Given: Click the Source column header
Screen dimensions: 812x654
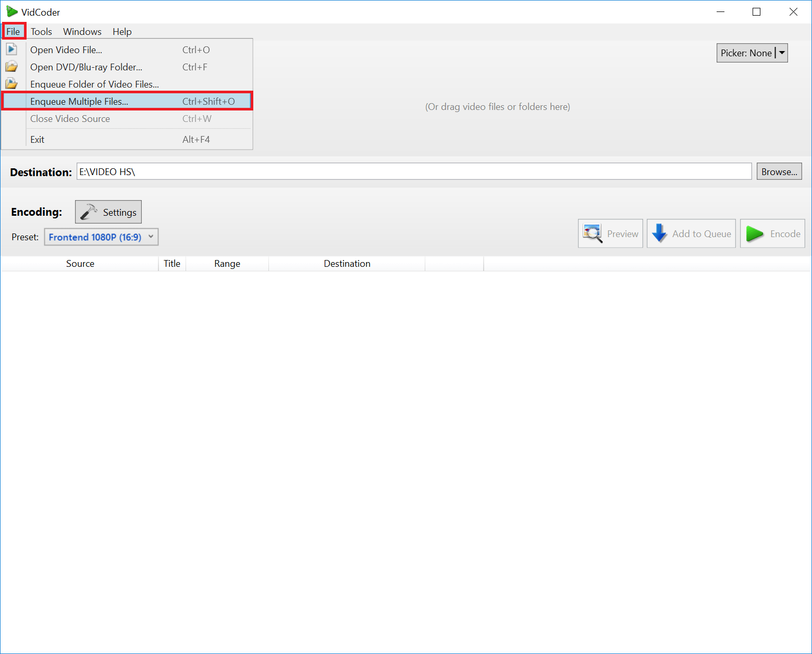Looking at the screenshot, I should tap(80, 264).
